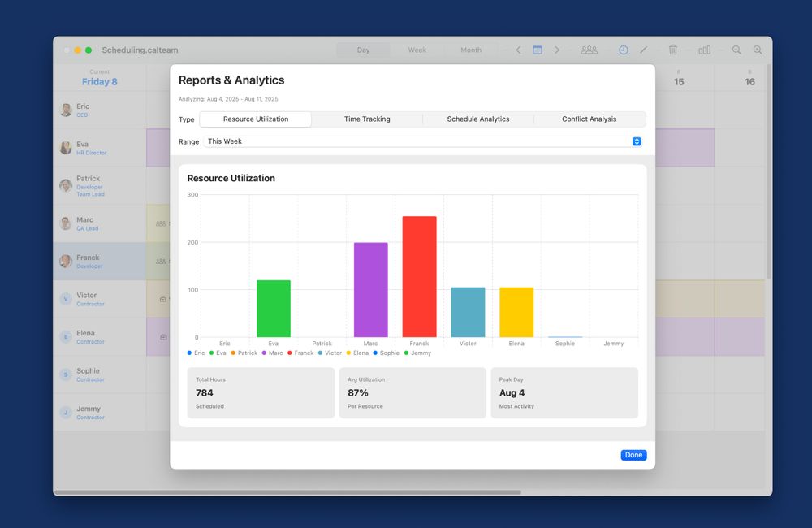This screenshot has height=528, width=812.
Task: Switch to the Week view
Action: pos(417,50)
